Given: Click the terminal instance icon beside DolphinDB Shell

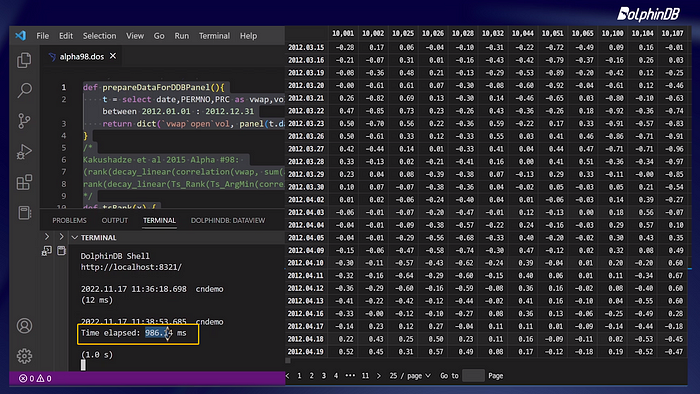Looking at the screenshot, I should pos(61,251).
